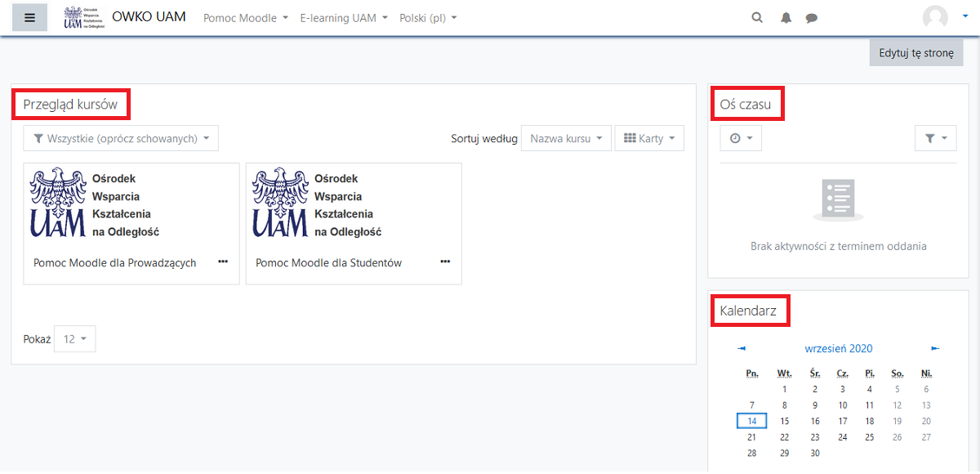Click the next month arrow in Kalendarz
Image resolution: width=980 pixels, height=474 pixels.
(x=933, y=348)
